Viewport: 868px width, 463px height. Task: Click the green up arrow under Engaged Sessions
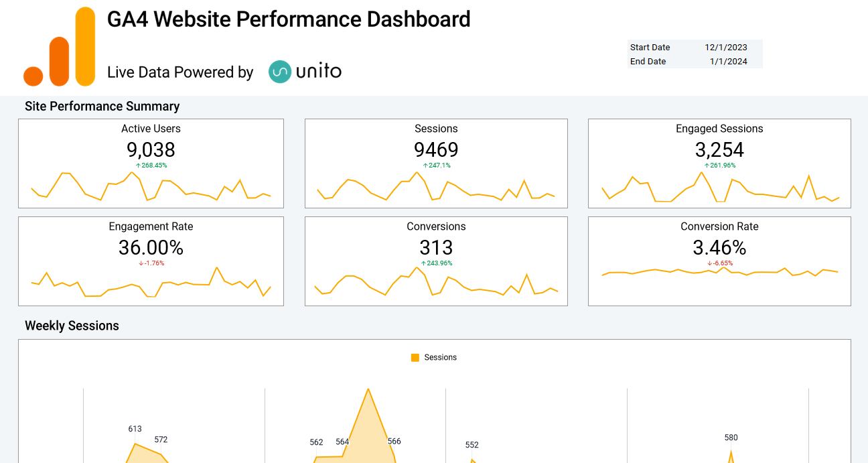click(x=706, y=166)
